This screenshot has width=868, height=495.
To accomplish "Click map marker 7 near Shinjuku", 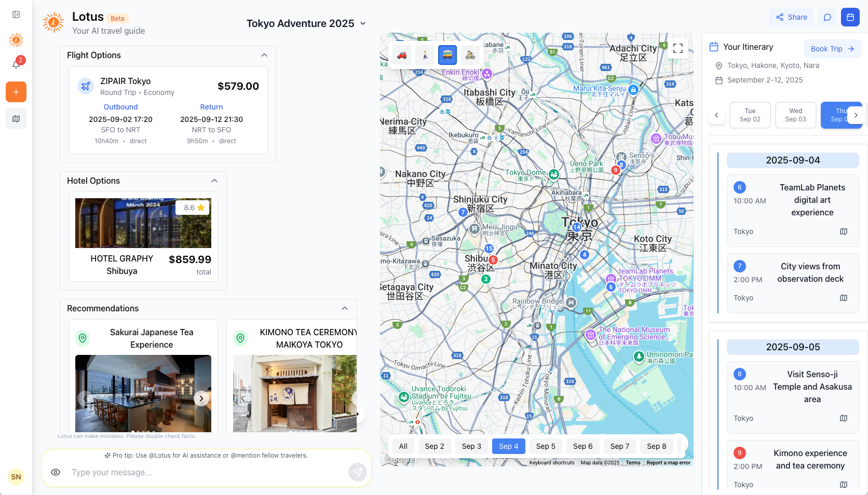I will (x=463, y=212).
